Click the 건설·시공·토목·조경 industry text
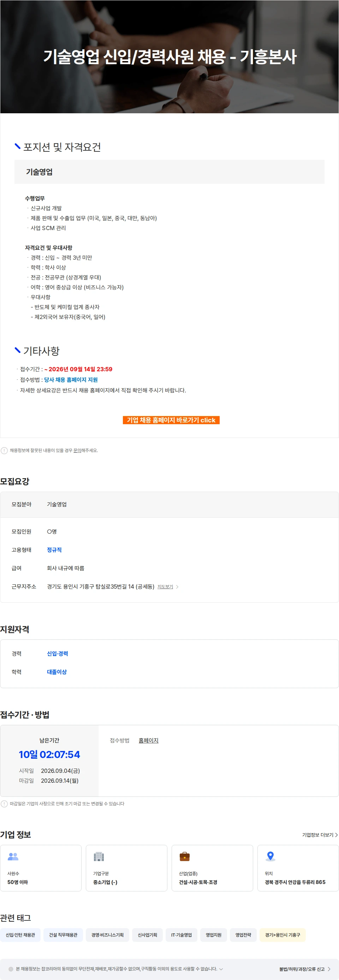This screenshot has width=339, height=980. (x=198, y=882)
